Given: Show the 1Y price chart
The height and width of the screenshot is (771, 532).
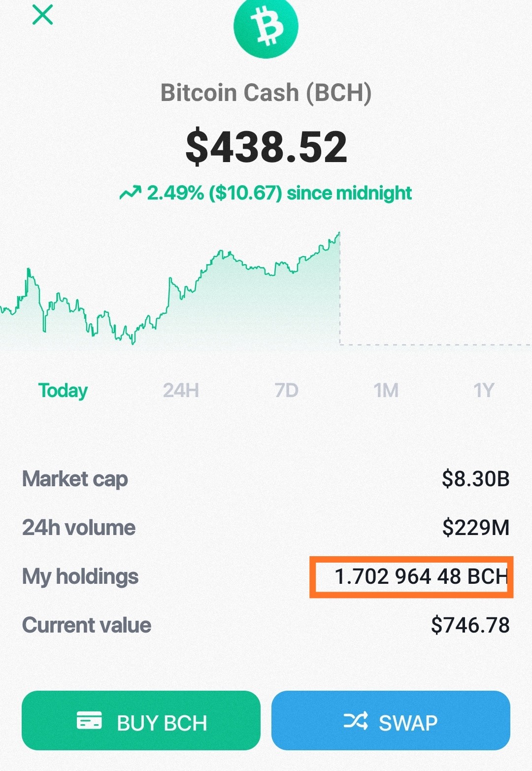Looking at the screenshot, I should (x=483, y=391).
